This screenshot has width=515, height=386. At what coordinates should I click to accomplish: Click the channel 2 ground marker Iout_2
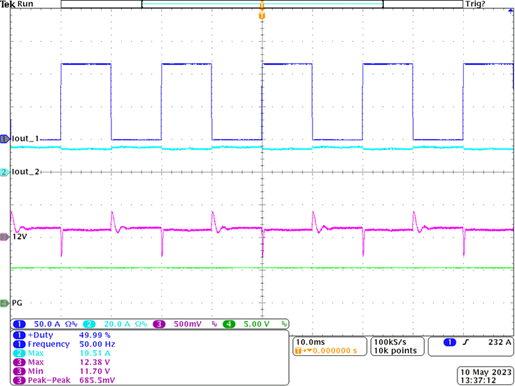(x=5, y=172)
